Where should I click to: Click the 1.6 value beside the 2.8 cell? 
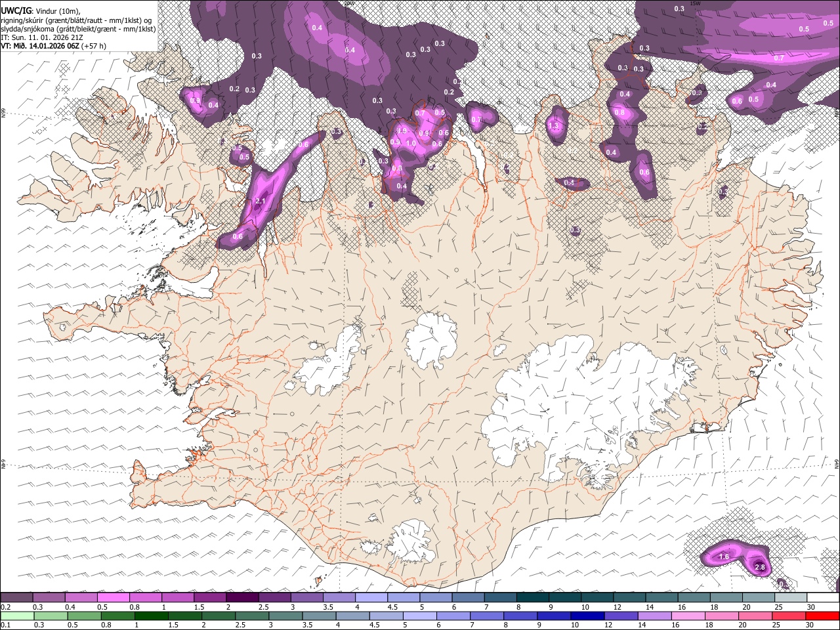(x=724, y=556)
